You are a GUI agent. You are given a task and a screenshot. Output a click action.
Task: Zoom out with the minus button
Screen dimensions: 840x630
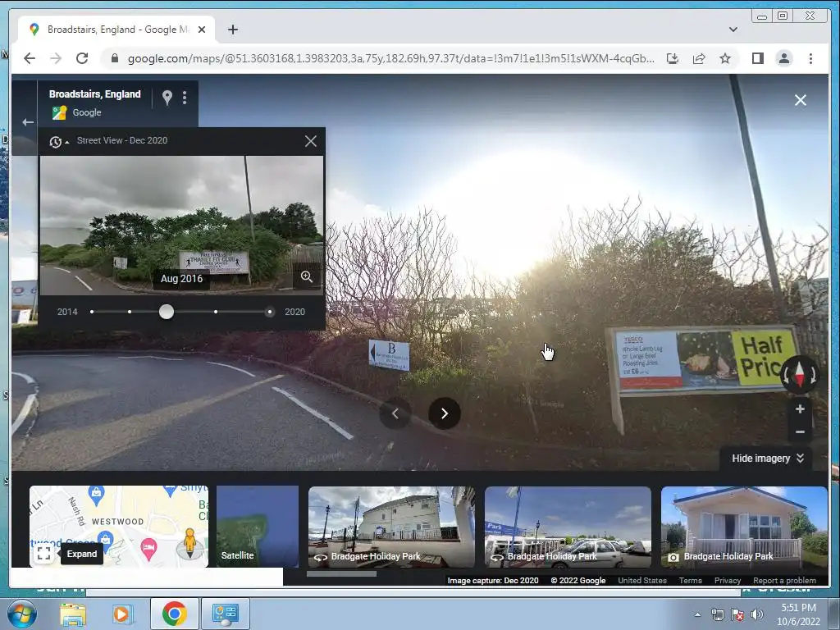click(x=800, y=431)
